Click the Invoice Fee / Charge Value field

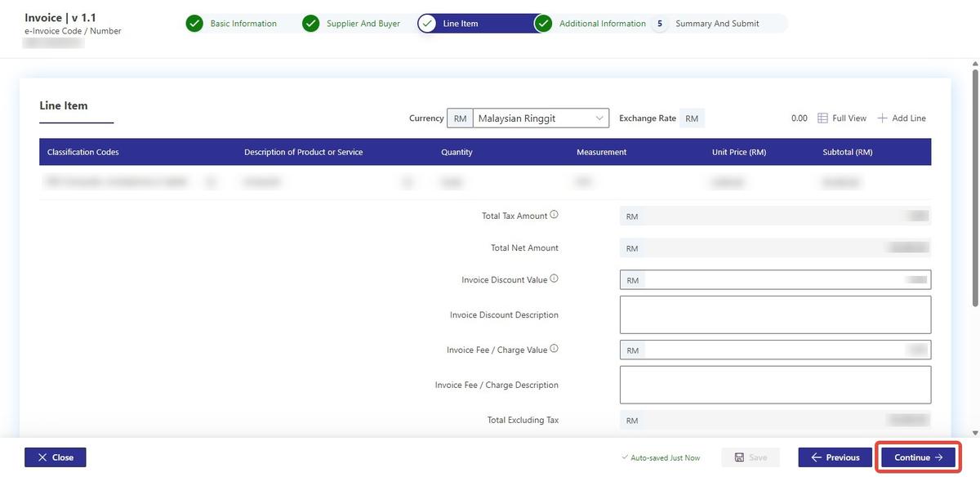click(x=775, y=350)
